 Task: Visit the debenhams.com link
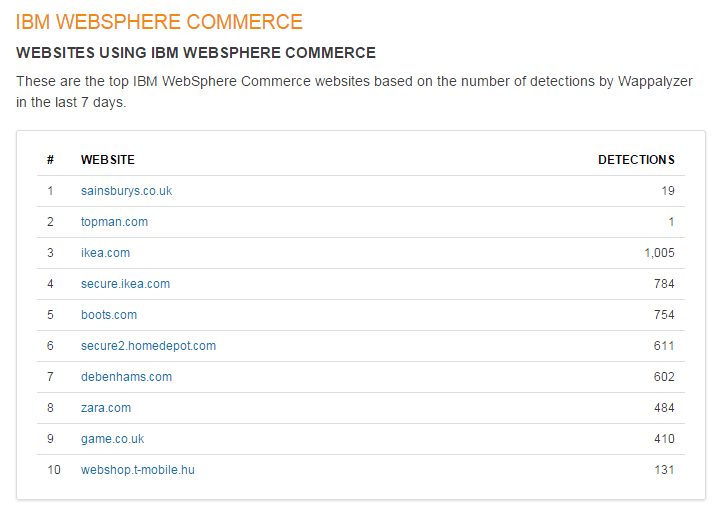(x=126, y=377)
